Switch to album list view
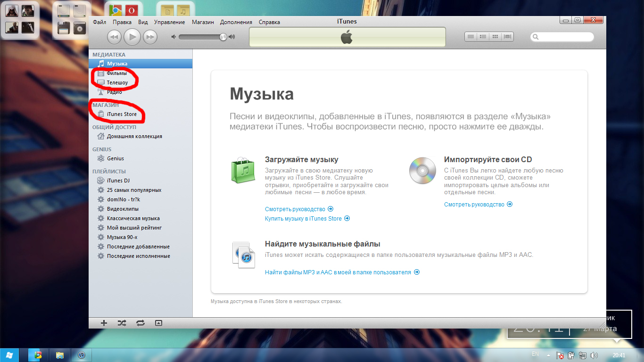The image size is (644, 362). tap(483, 37)
